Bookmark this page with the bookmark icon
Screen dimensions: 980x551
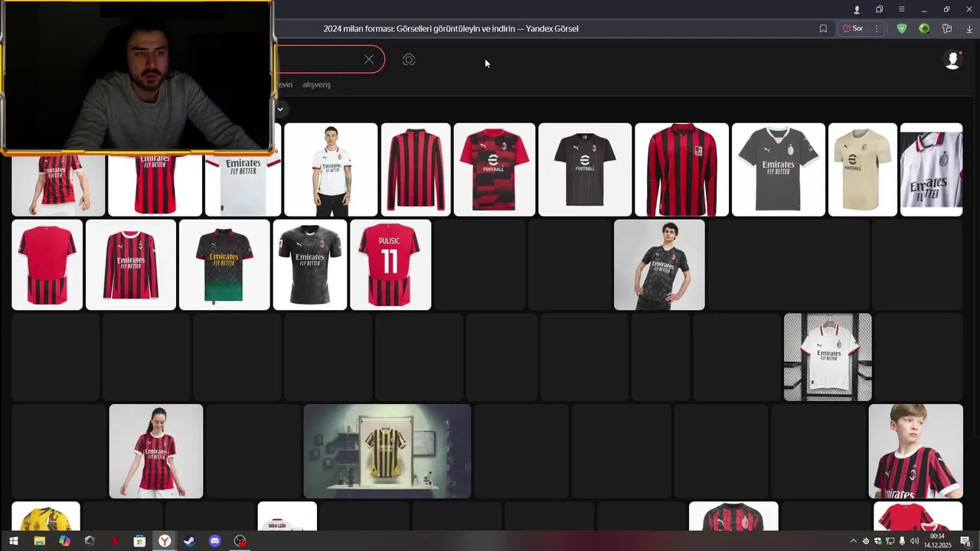823,28
